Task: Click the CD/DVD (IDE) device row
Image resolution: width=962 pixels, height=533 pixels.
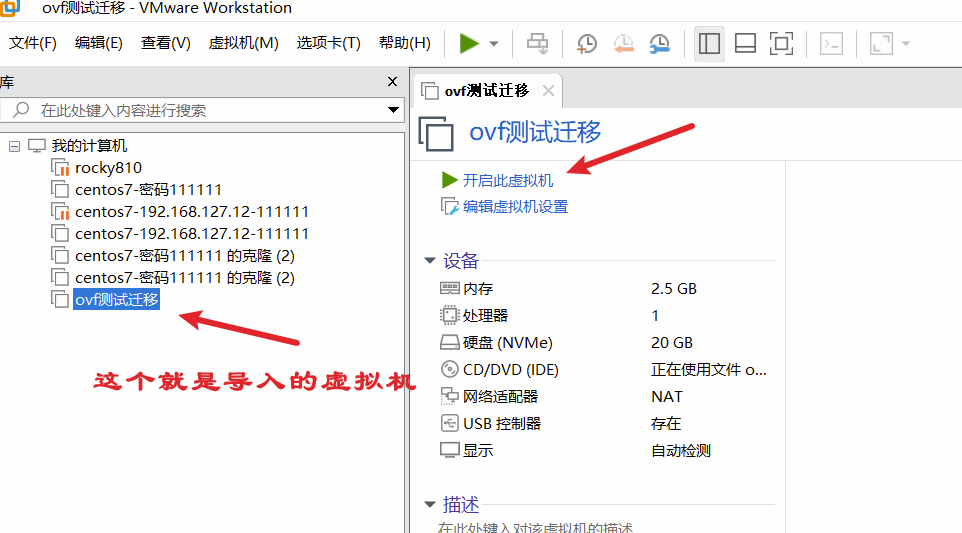Action: click(x=605, y=369)
